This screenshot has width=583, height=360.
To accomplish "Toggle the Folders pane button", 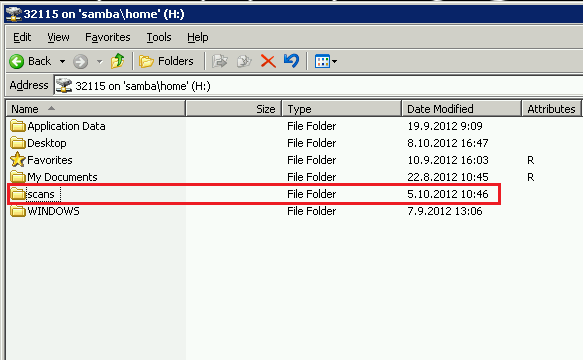I will (x=166, y=61).
